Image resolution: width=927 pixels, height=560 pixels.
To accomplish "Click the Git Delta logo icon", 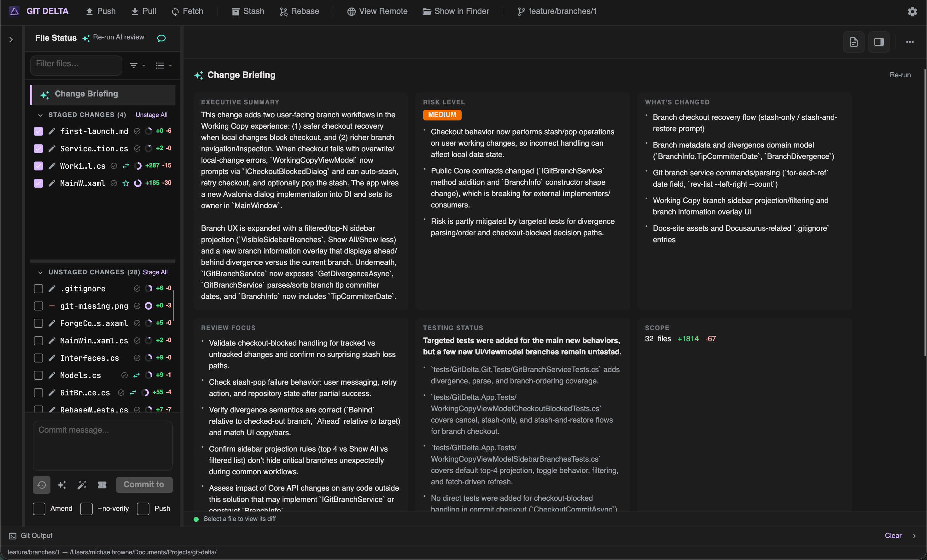I will (14, 11).
